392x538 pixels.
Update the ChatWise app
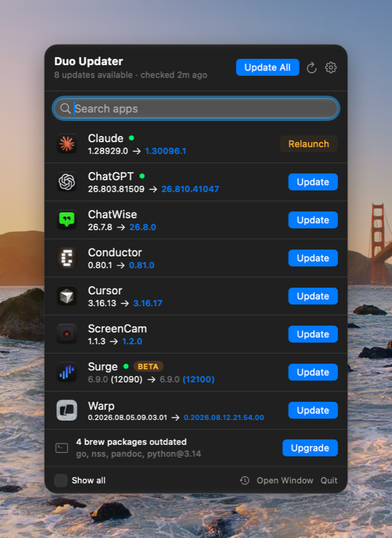pos(313,220)
